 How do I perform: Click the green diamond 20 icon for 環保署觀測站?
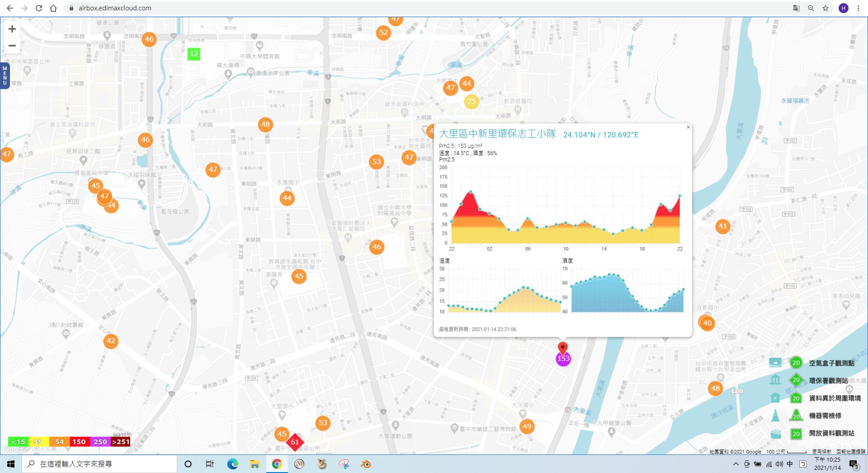[796, 380]
